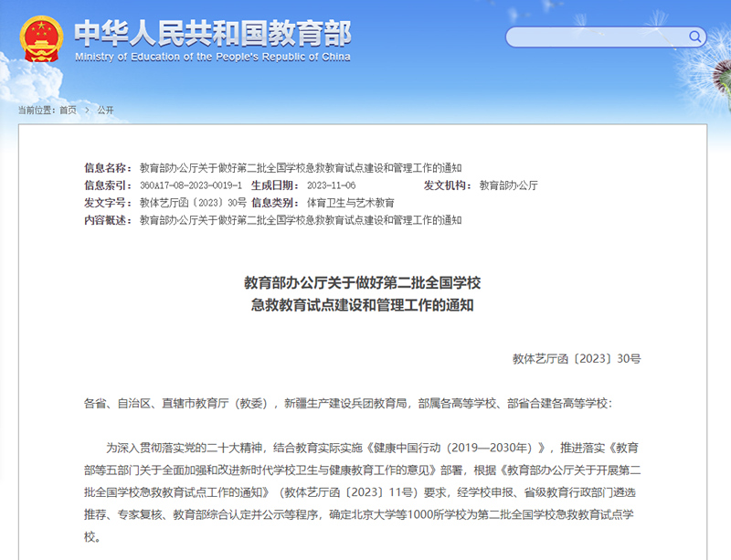731x560 pixels.
Task: Click the issuing agency 教育部办公厅 value
Action: click(x=508, y=185)
